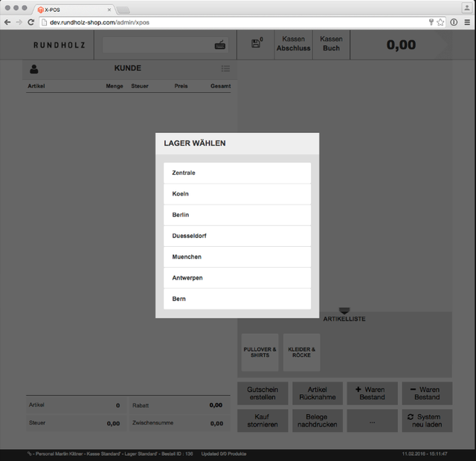Click the save disk icon
The height and width of the screenshot is (461, 476).
coord(256,44)
